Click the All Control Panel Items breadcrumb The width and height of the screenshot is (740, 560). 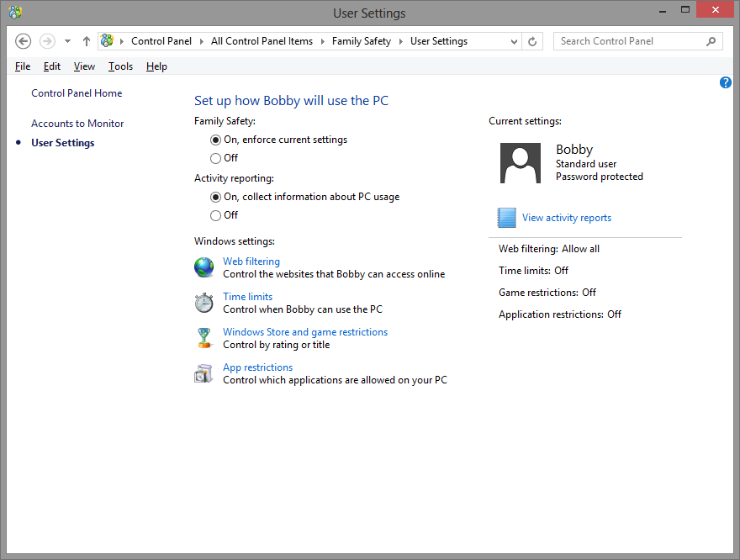262,41
